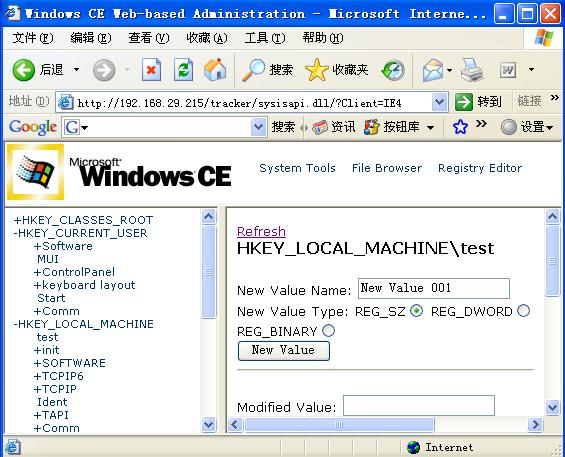This screenshot has height=457, width=565.
Task: Click the Refresh link
Action: pos(261,231)
